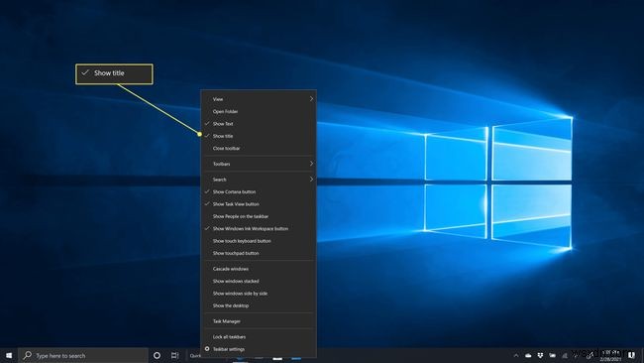Select Show windows side by side
The width and height of the screenshot is (644, 363).
pos(259,294)
